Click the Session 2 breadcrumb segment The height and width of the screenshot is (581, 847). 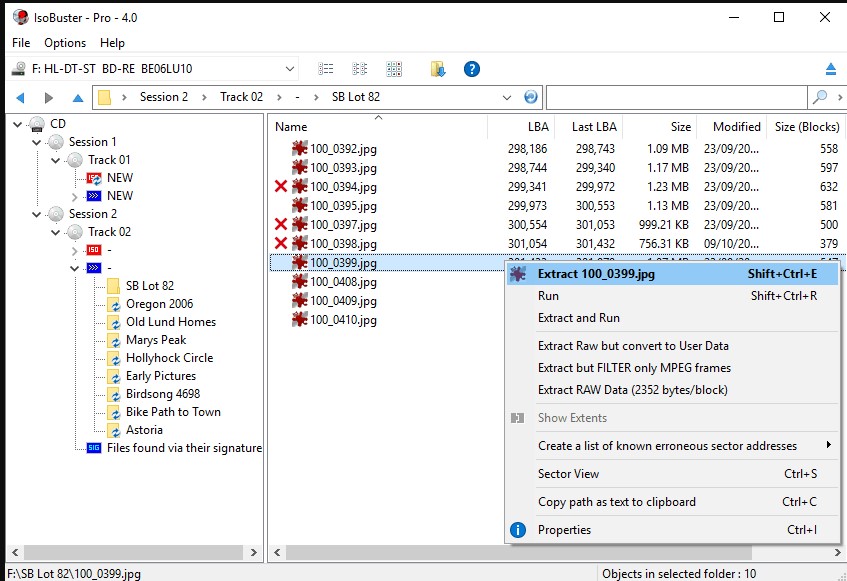[x=164, y=97]
